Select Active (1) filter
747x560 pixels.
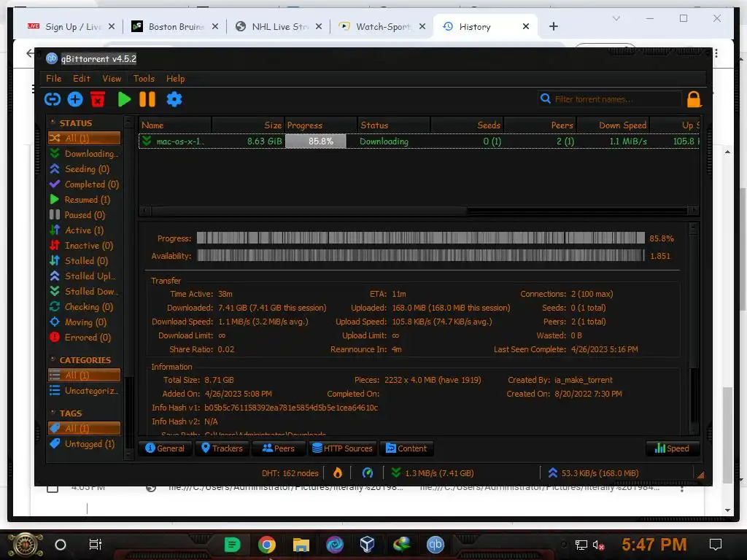(84, 230)
